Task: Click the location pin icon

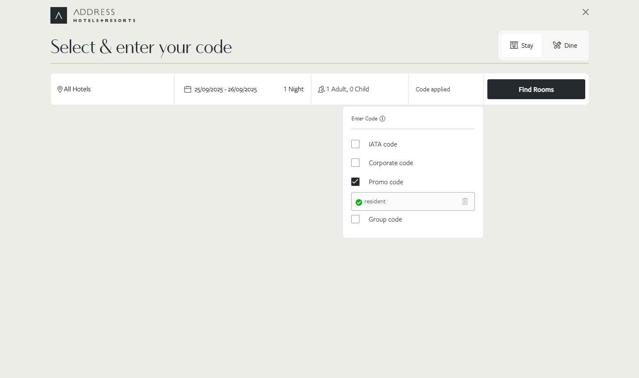Action: pos(59,89)
